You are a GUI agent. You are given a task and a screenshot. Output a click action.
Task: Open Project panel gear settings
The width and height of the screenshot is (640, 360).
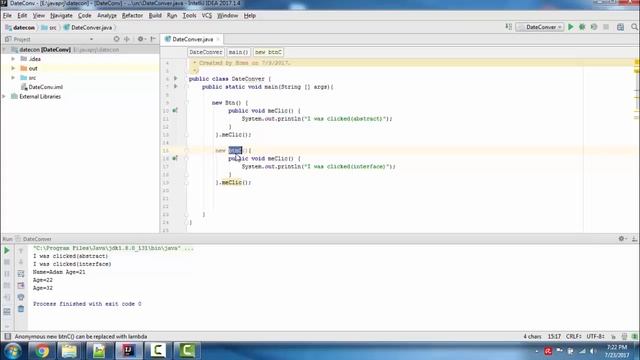tap(141, 39)
